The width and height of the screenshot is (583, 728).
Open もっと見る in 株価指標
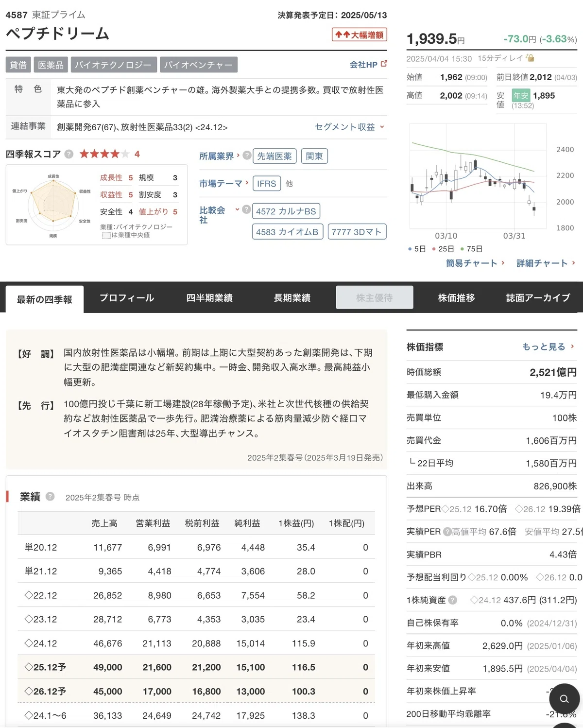pyautogui.click(x=549, y=347)
